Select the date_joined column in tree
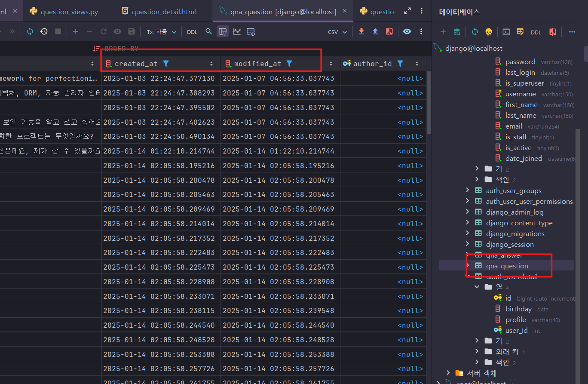Screen dimensions: 588x384 tap(524, 158)
